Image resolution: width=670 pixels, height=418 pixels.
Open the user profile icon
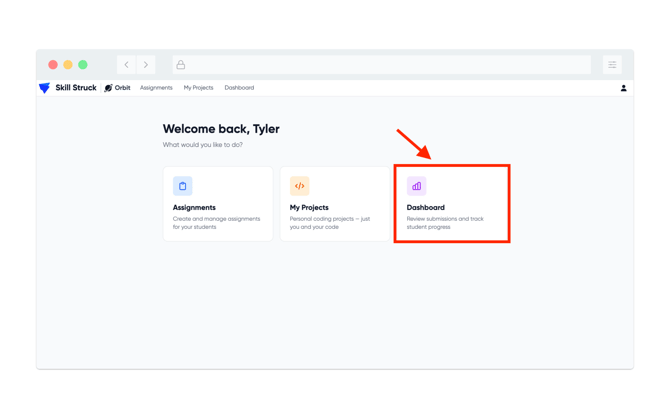pos(623,88)
